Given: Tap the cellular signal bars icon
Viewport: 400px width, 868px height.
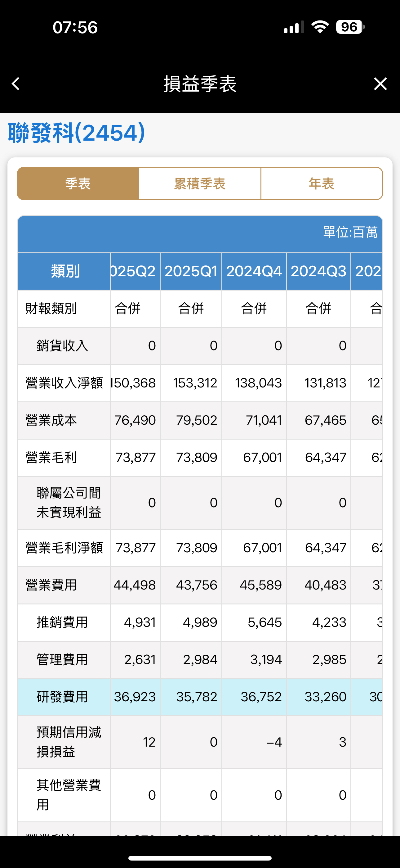Looking at the screenshot, I should coord(294,27).
